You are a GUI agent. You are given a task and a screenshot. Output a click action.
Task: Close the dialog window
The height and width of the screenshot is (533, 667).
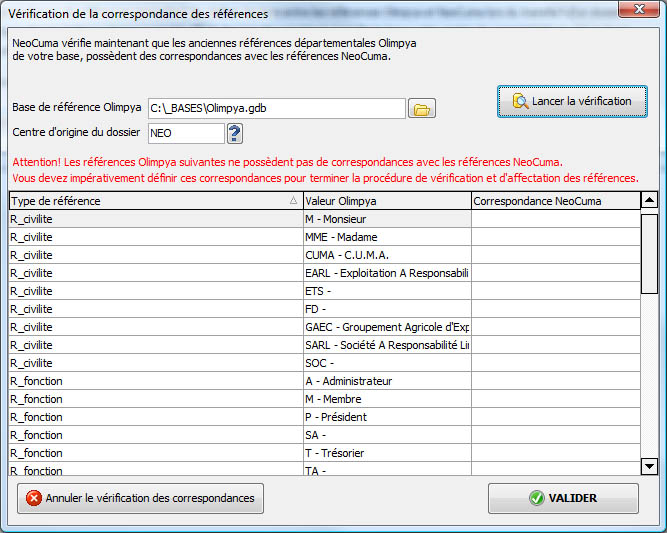(x=639, y=9)
